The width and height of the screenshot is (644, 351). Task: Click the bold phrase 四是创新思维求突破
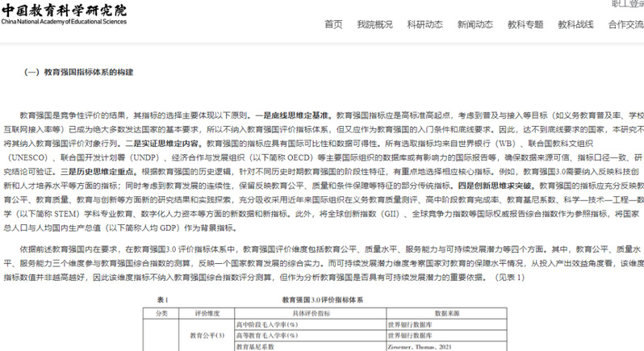(496, 186)
